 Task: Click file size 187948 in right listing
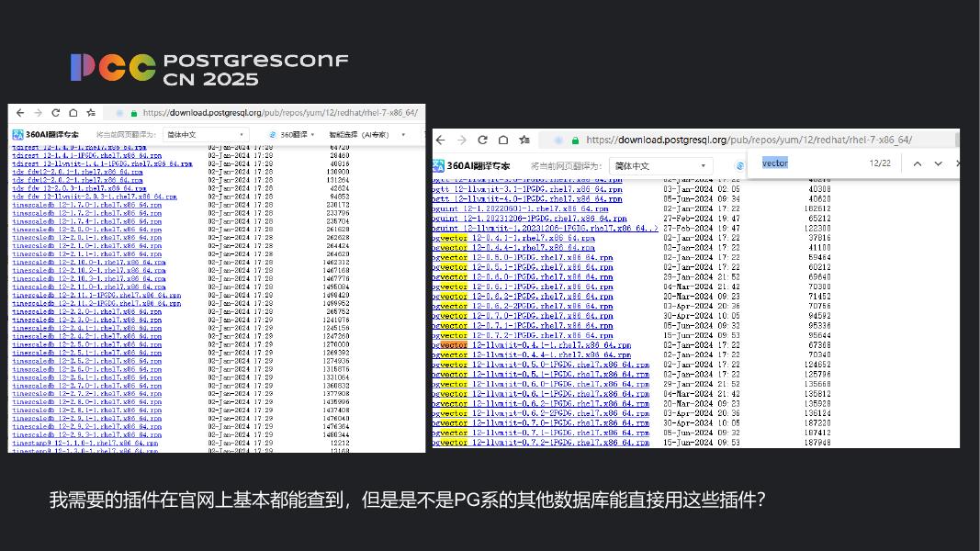[818, 443]
